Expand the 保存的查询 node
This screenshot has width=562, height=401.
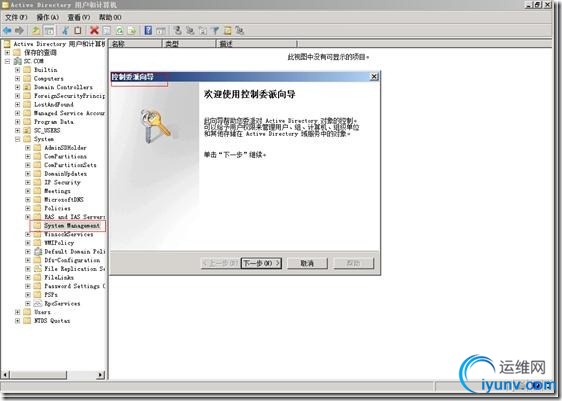pyautogui.click(x=7, y=53)
